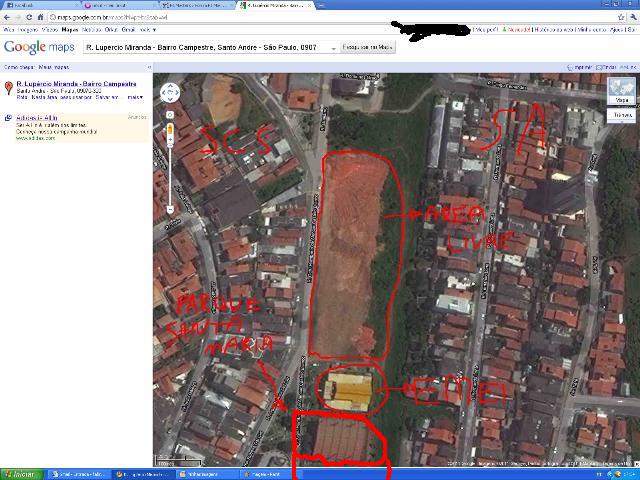Switch to the second browser tab

coord(119,5)
